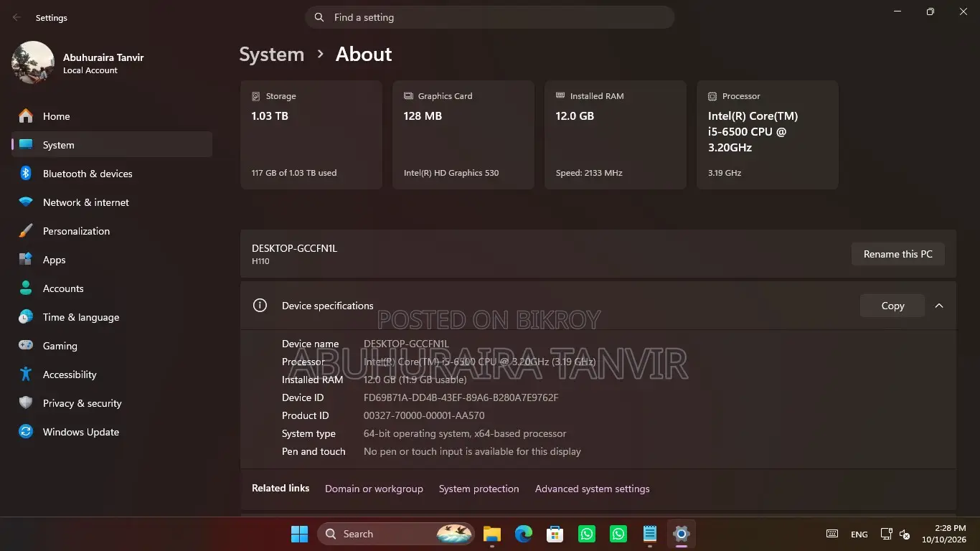
Task: Click the Find a setting search box
Action: click(x=490, y=17)
